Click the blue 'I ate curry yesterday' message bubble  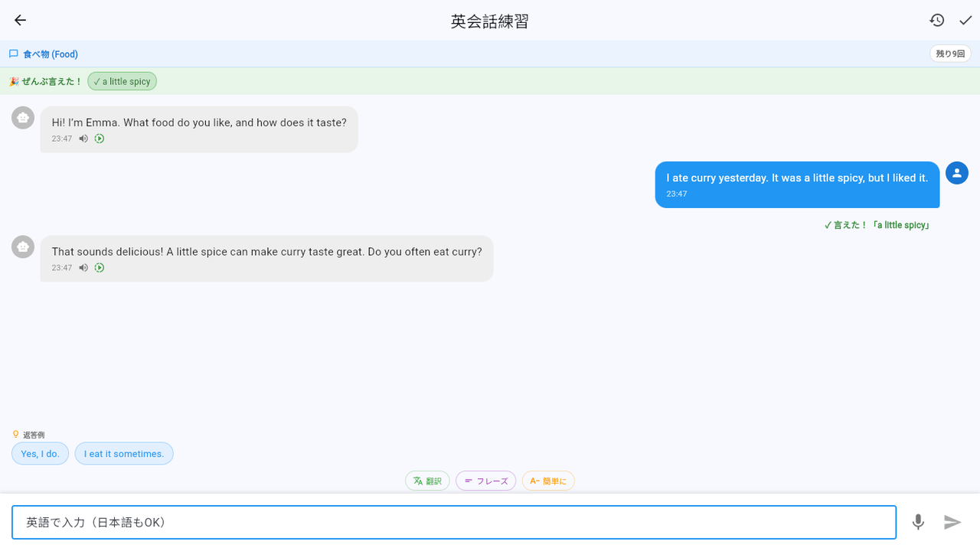coord(797,184)
